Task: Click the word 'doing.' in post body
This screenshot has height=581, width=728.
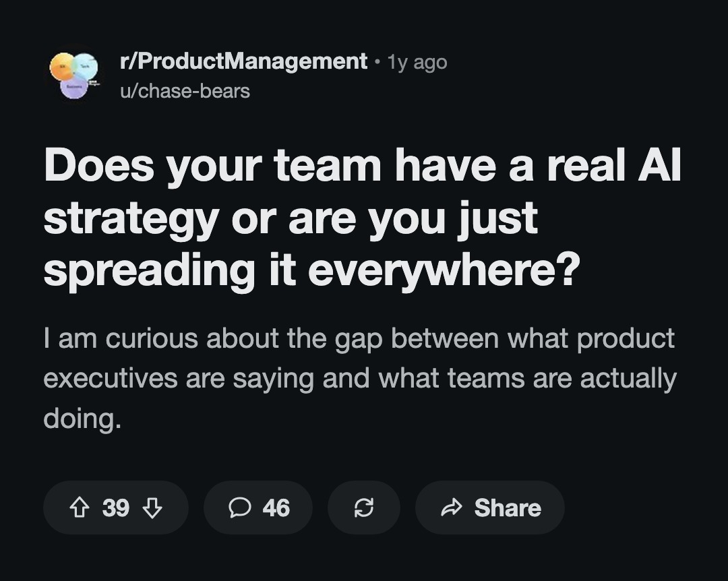Action: point(82,419)
